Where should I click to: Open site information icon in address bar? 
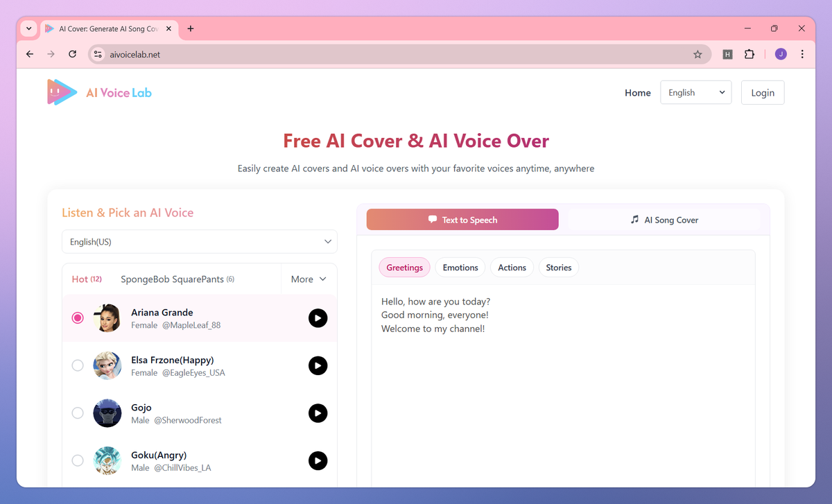click(98, 54)
